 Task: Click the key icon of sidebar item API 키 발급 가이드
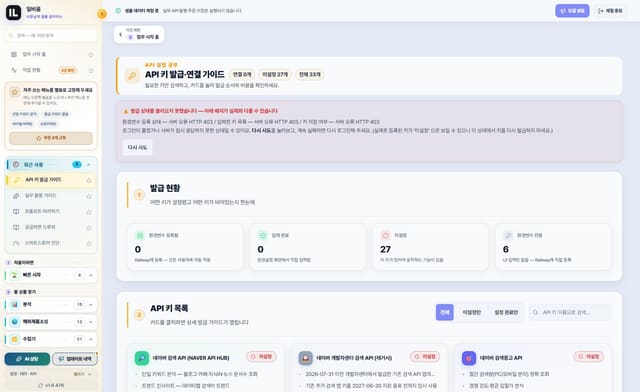point(17,180)
